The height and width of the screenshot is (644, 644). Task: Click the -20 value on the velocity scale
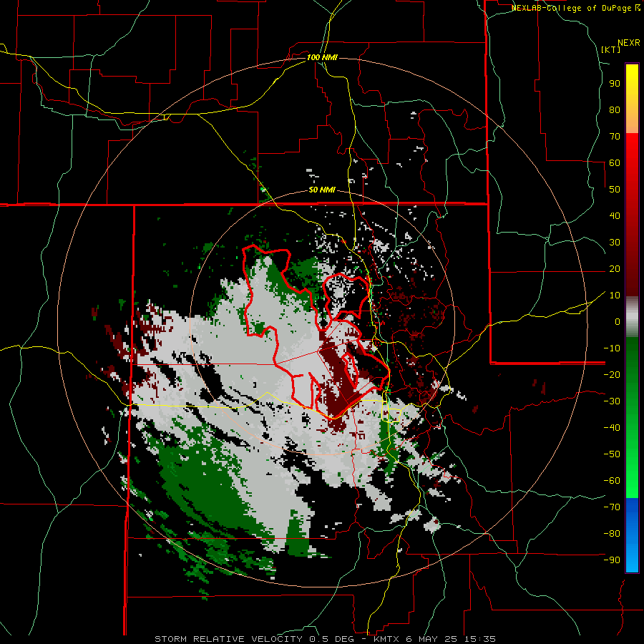point(612,374)
